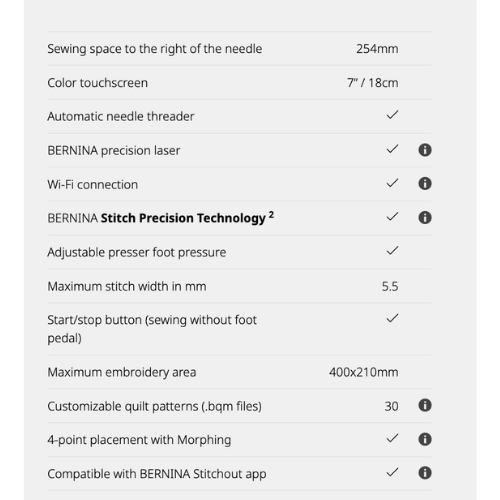Open info icon for Customizable quilt patterns
This screenshot has height=500, width=500.
click(425, 405)
